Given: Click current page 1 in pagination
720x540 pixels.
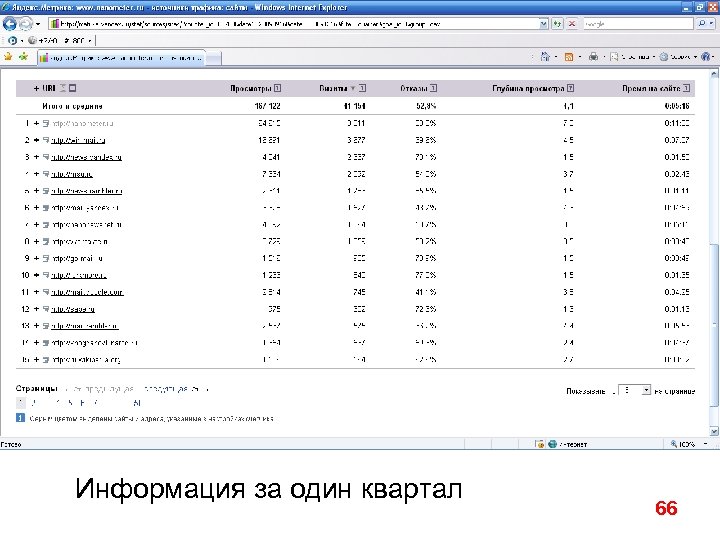Looking at the screenshot, I should (x=21, y=403).
